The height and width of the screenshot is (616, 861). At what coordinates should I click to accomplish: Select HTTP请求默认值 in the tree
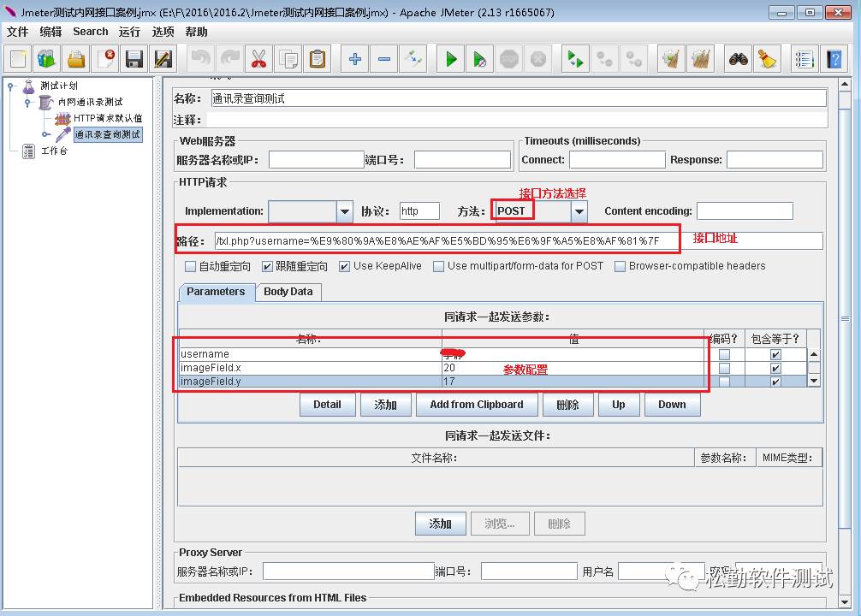108,119
